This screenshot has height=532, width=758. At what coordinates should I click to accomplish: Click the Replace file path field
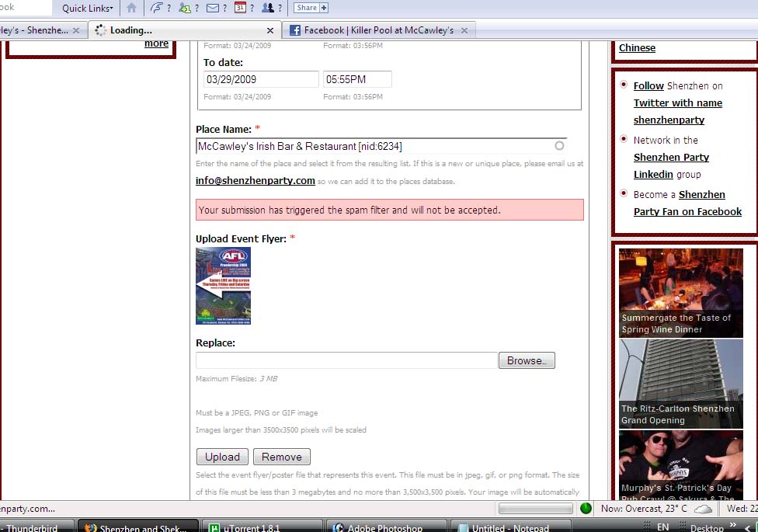346,360
